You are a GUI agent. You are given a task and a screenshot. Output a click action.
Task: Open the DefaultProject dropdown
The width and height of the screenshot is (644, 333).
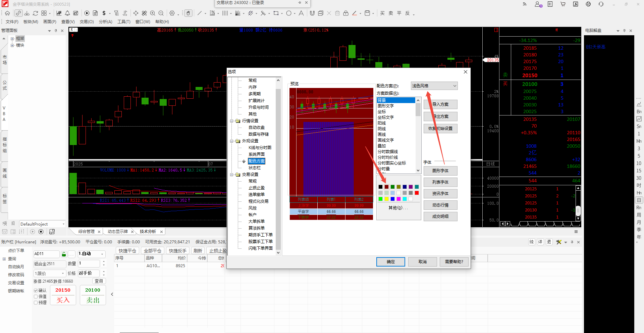pyautogui.click(x=43, y=224)
